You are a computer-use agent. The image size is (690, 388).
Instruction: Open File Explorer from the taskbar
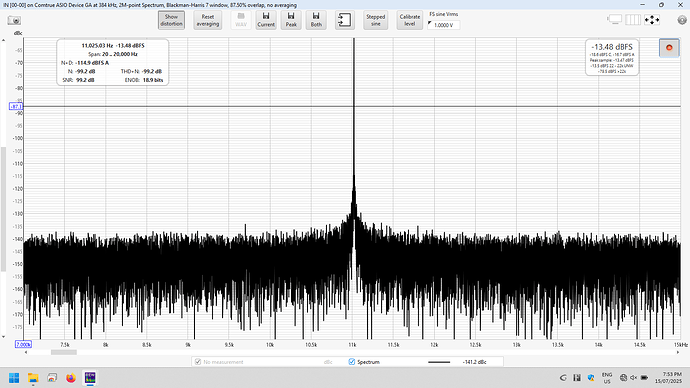point(33,378)
